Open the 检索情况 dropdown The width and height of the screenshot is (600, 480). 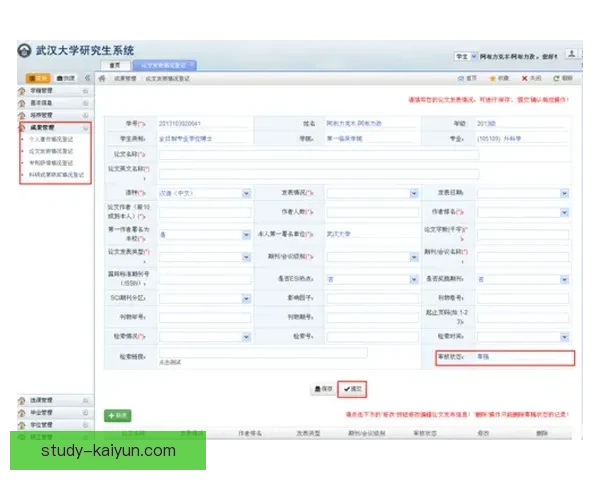(246, 337)
